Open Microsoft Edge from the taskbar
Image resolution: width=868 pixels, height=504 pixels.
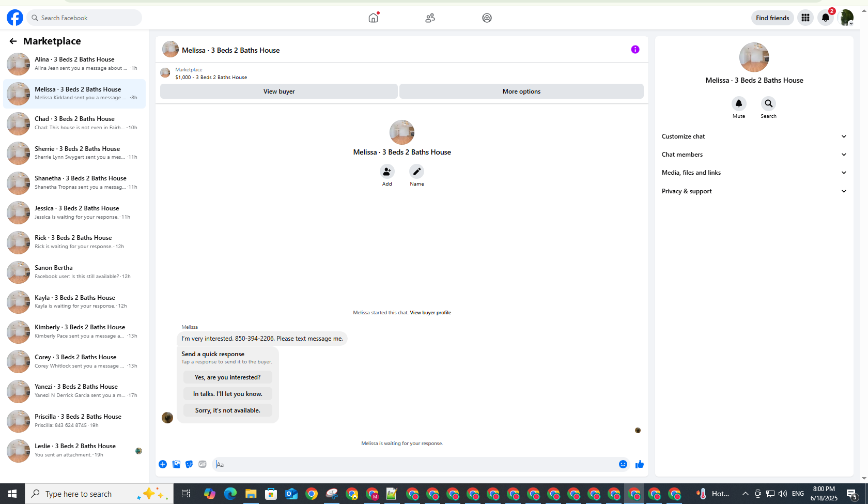pos(230,494)
